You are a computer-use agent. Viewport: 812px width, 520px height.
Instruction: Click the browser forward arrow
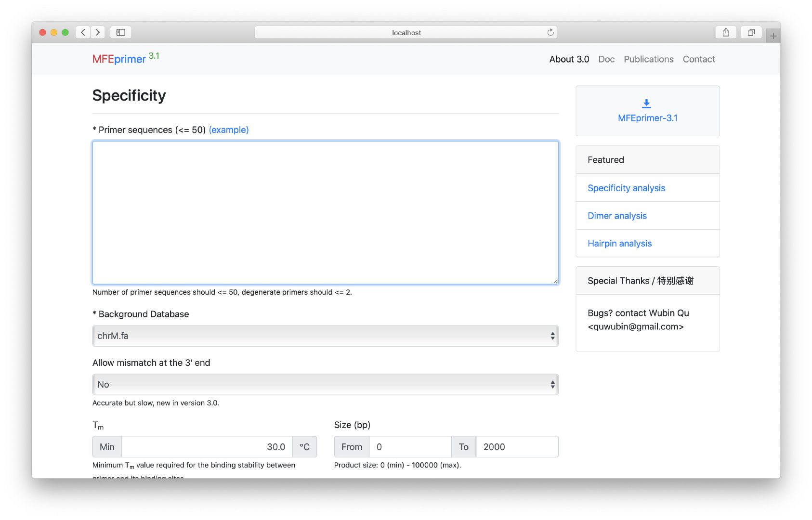pyautogui.click(x=98, y=32)
